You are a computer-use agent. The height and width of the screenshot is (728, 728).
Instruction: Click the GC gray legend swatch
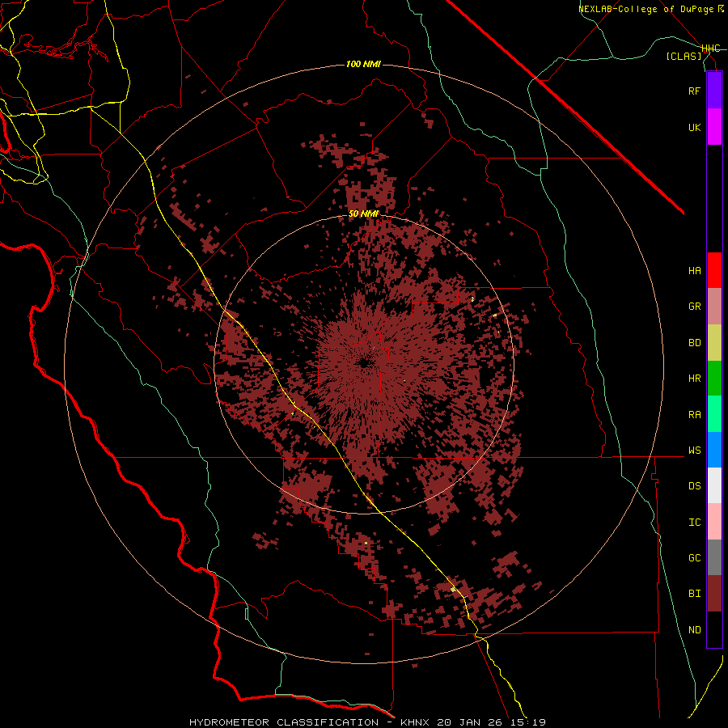tap(714, 557)
